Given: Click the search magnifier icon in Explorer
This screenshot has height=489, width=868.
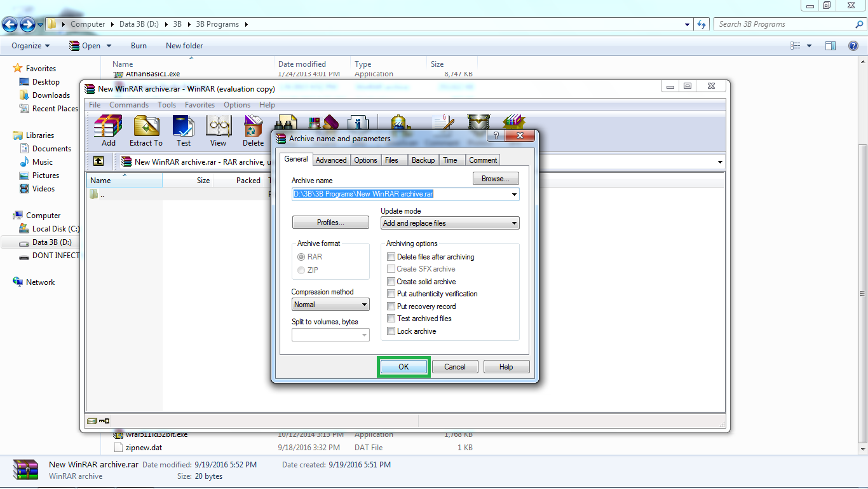Looking at the screenshot, I should click(x=859, y=24).
